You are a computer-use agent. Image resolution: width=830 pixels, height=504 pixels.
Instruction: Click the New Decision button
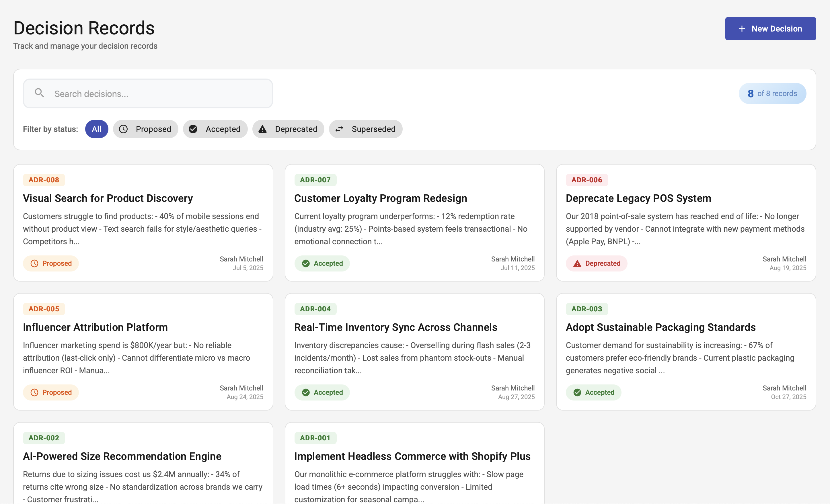770,29
